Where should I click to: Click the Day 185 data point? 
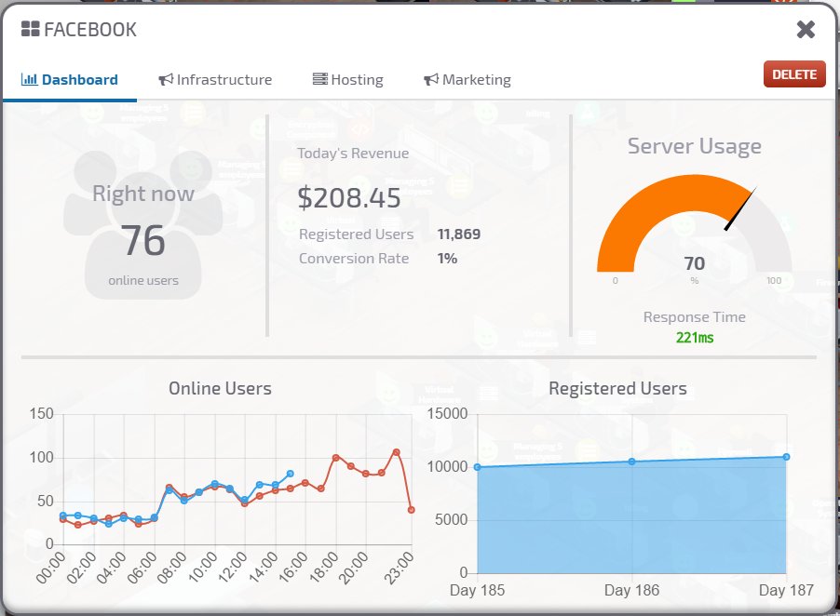478,467
